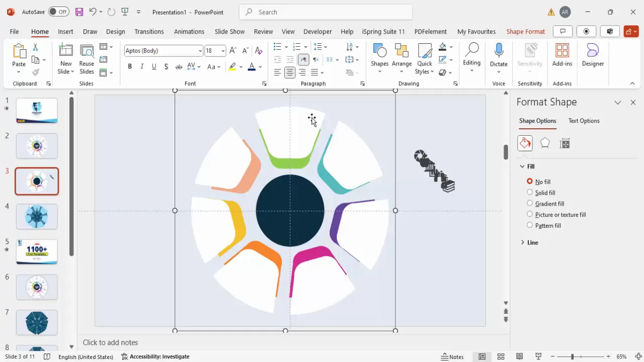Switch to Reading View icon

pos(520,356)
